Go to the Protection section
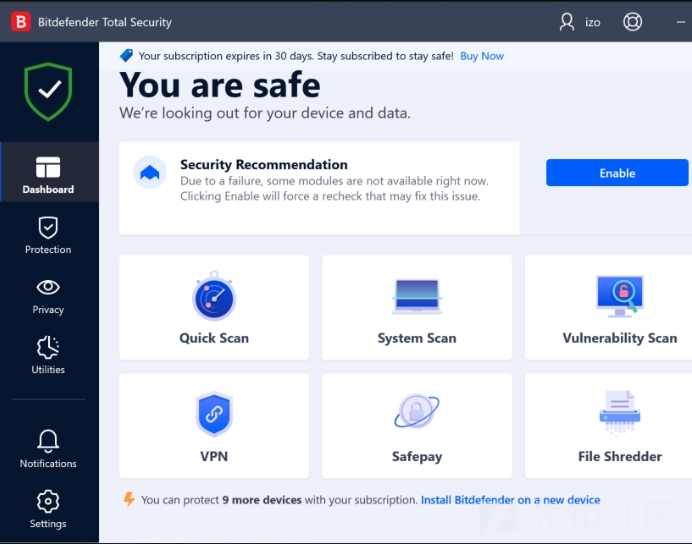692x545 pixels. (x=48, y=235)
